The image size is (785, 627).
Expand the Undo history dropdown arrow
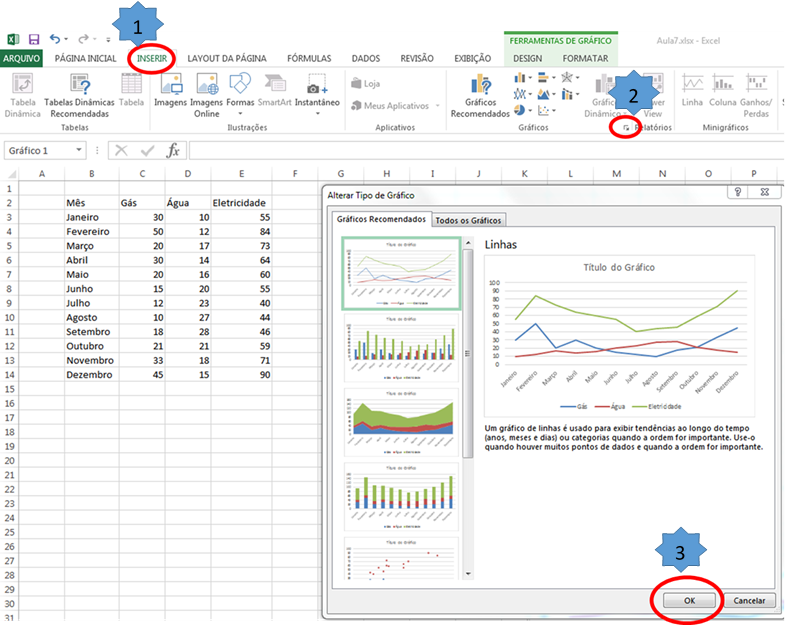pos(66,39)
